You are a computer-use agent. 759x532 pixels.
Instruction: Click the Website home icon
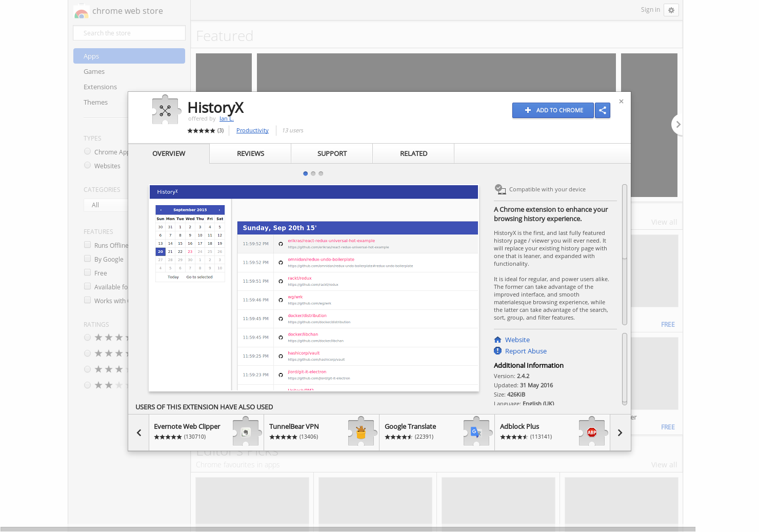click(497, 340)
